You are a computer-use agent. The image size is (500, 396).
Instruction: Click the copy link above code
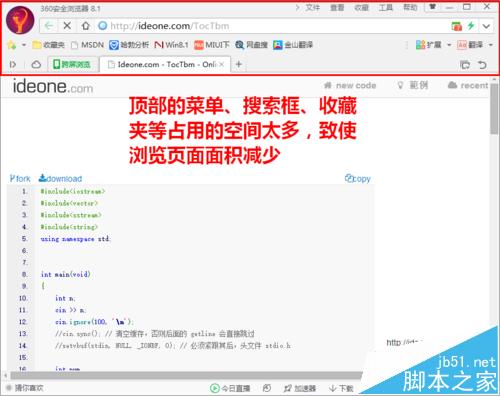[x=358, y=179]
